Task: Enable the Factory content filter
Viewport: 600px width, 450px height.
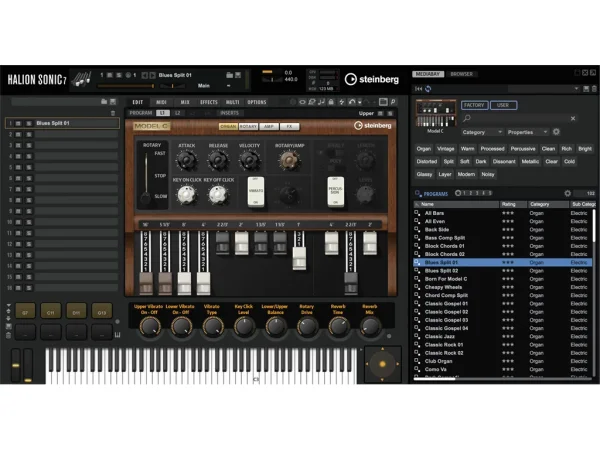Action: click(x=474, y=104)
